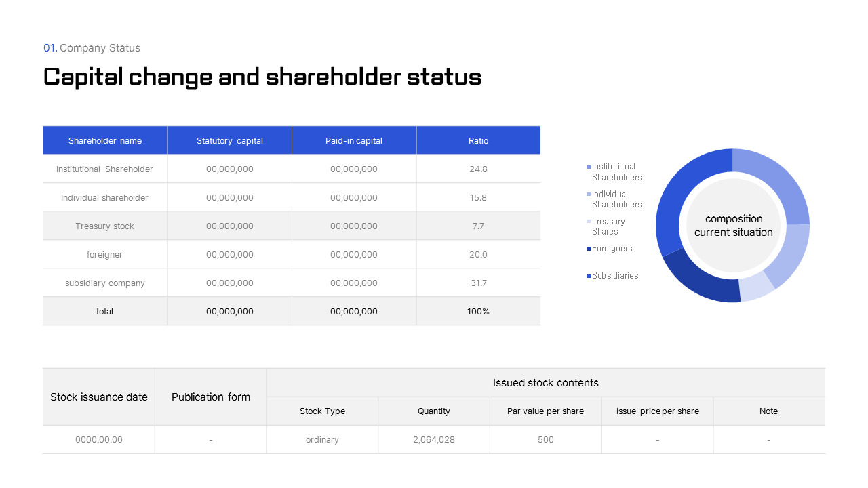This screenshot has width=868, height=488.
Task: Click the par value cell 500
Action: point(546,440)
